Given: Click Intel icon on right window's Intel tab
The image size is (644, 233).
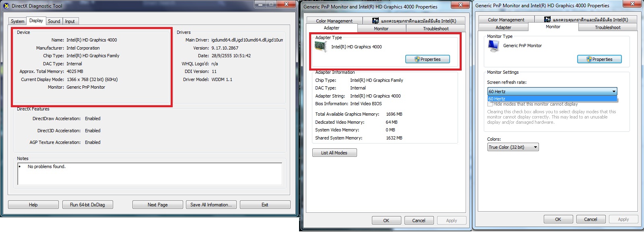Looking at the screenshot, I should pos(547,19).
